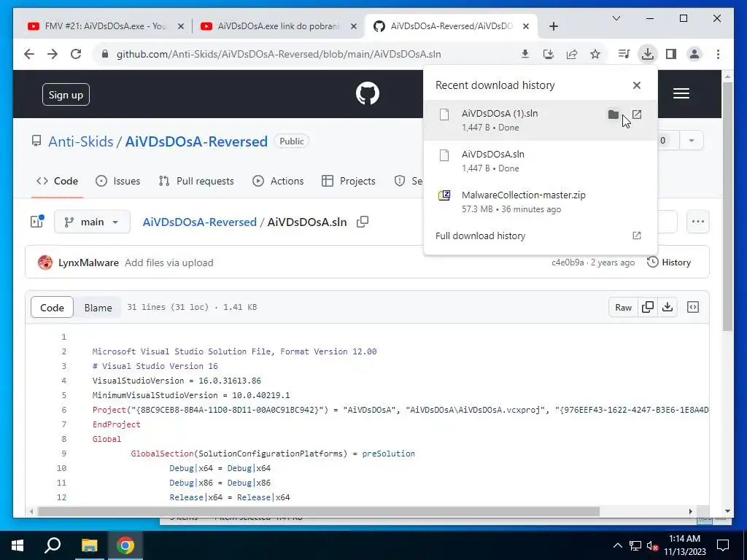747x560 pixels.
Task: Switch to Blame view
Action: coord(98,308)
